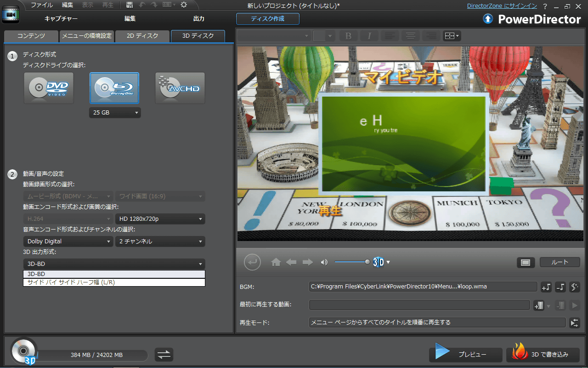Go to the キャプチャー module
Viewport: 588px width, 368px height.
(61, 19)
